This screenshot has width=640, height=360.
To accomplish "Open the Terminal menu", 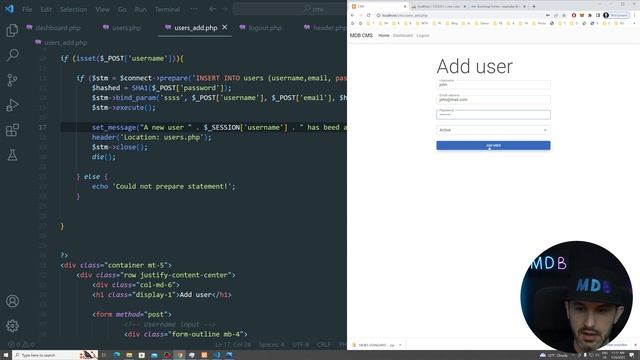I will pos(167,9).
